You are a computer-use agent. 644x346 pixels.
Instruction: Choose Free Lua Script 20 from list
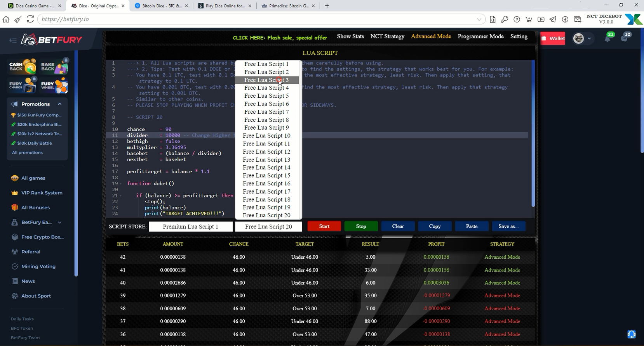(266, 215)
